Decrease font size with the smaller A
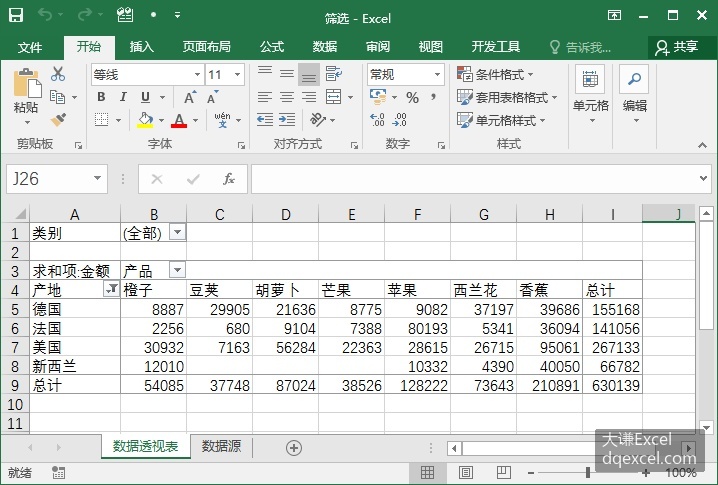The height and width of the screenshot is (485, 718). (212, 97)
